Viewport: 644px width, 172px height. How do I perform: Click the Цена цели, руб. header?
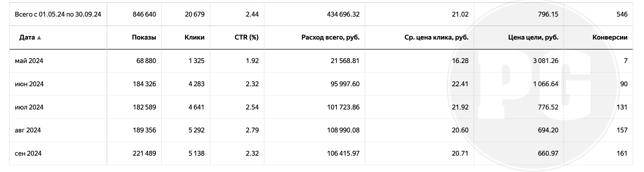(533, 38)
